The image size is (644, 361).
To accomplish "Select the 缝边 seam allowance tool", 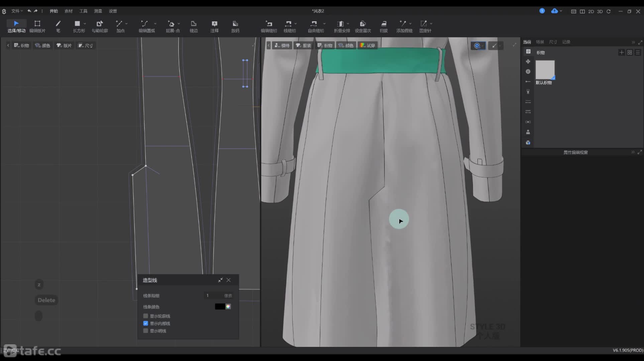I will click(x=194, y=26).
